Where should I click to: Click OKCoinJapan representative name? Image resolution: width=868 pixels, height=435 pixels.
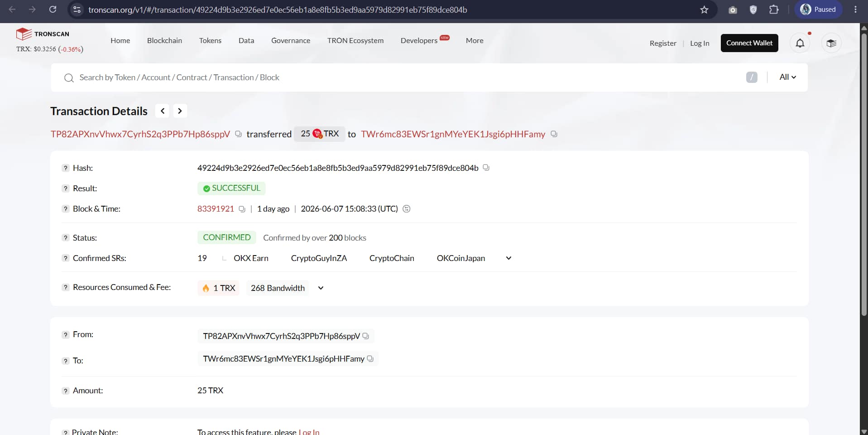point(460,258)
